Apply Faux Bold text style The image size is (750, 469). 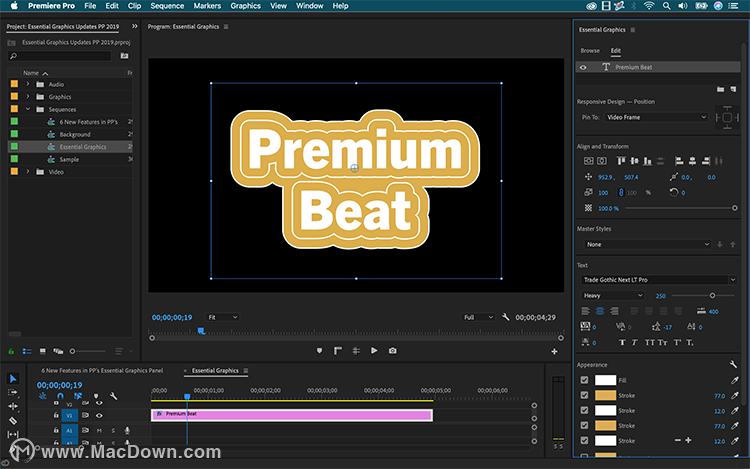pos(622,342)
